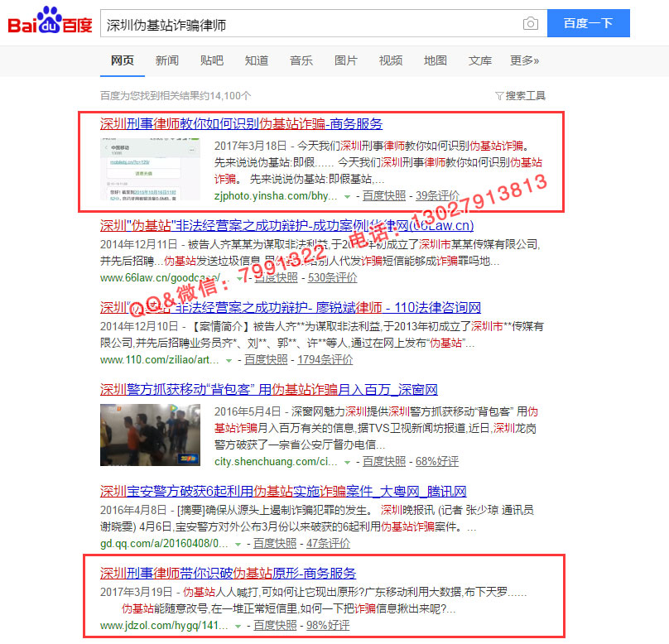Viewport: 669px width, 644px height.
Task: Open 百度快照 for city.shenchuang.com result
Action: click(x=384, y=461)
